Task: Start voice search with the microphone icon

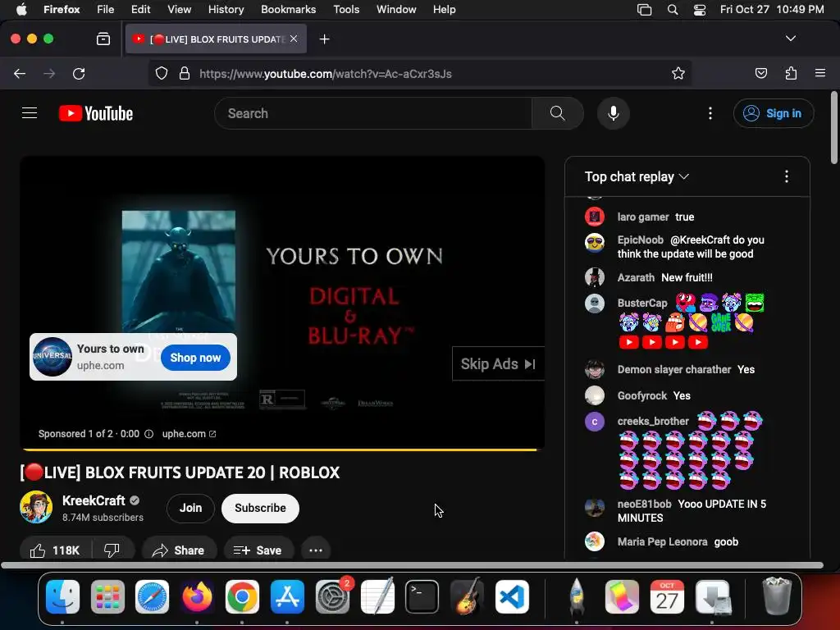Action: [614, 113]
